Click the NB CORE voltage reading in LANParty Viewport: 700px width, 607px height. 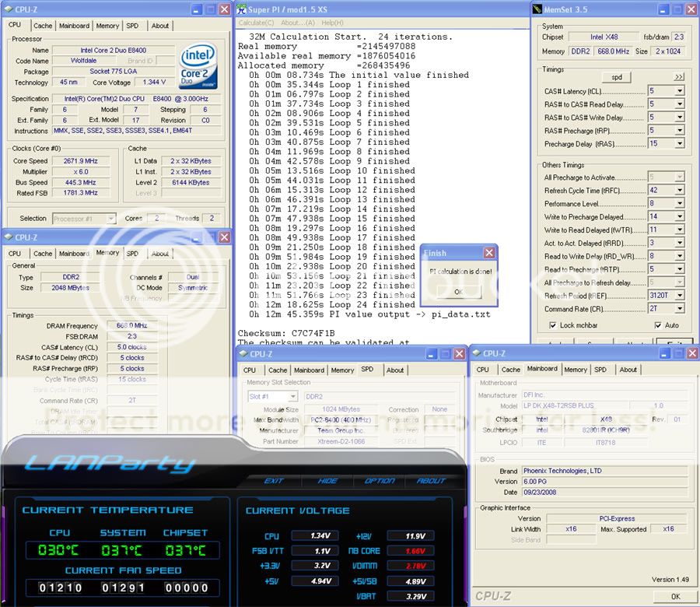coord(411,551)
